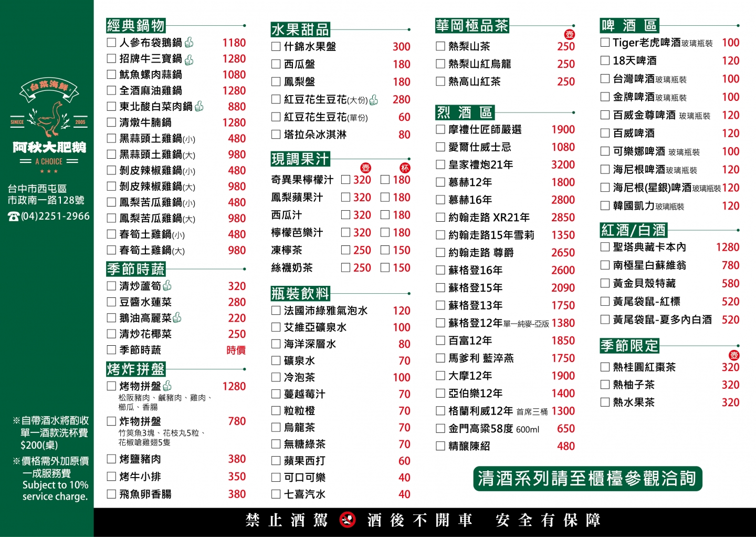The height and width of the screenshot is (537, 756).
Task: Tick the 150 cup checkbox for 絲襪奶茶
Action: (x=385, y=267)
